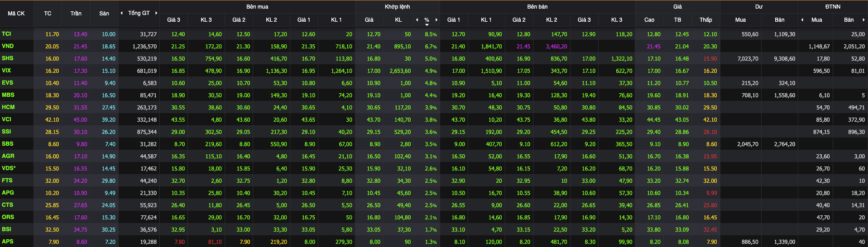Click VND foreign sell value 2,051,20

tap(854, 47)
